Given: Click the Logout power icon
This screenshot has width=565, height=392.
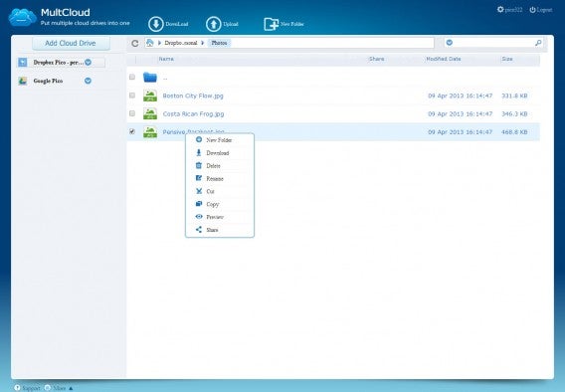Looking at the screenshot, I should tap(532, 10).
